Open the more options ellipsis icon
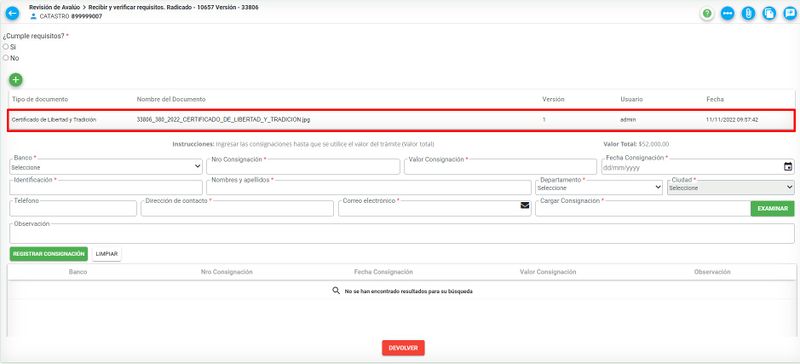This screenshot has width=800, height=364. point(727,13)
